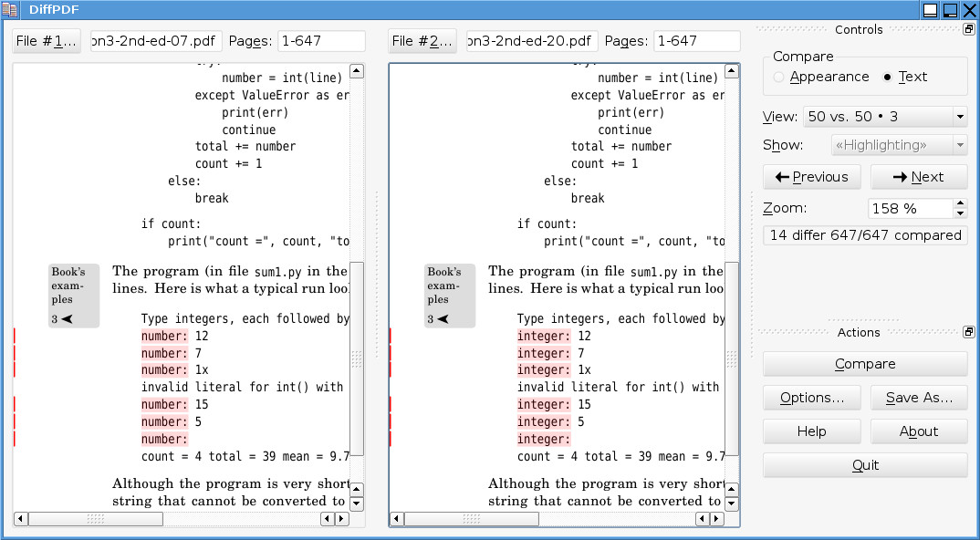The height and width of the screenshot is (540, 980).
Task: Click 'integer: 1x' line in right document
Action: [554, 370]
